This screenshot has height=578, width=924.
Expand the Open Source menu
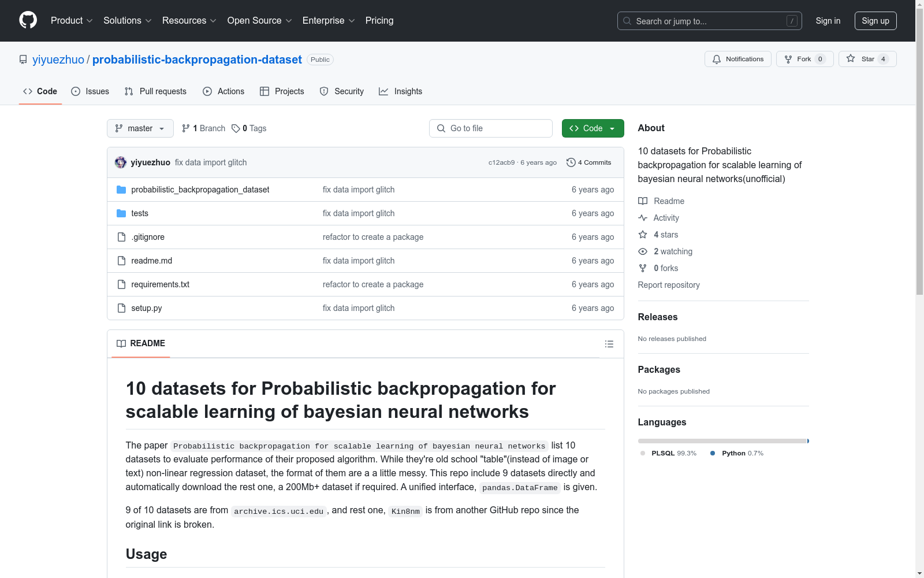(x=260, y=21)
